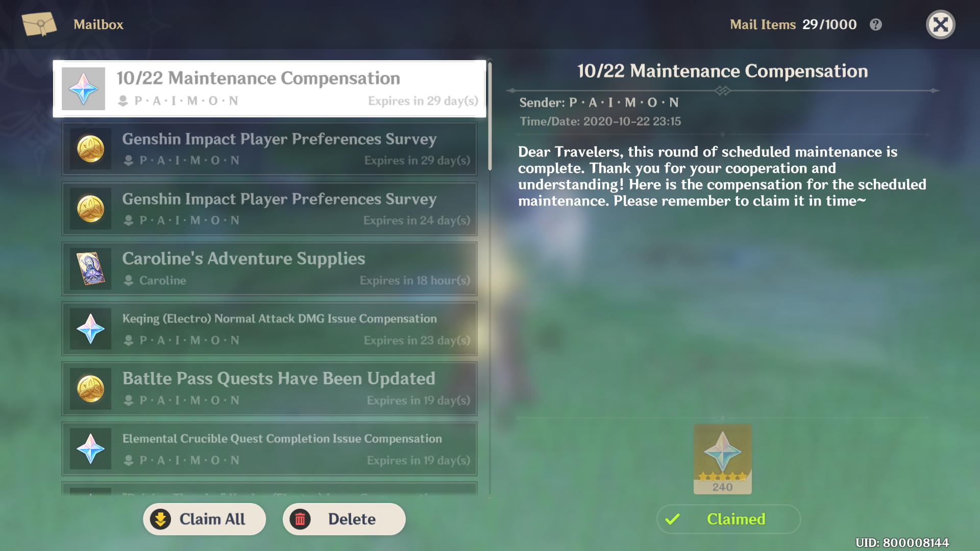
Task: Click the Paimon mailbox icon
Action: coord(38,24)
